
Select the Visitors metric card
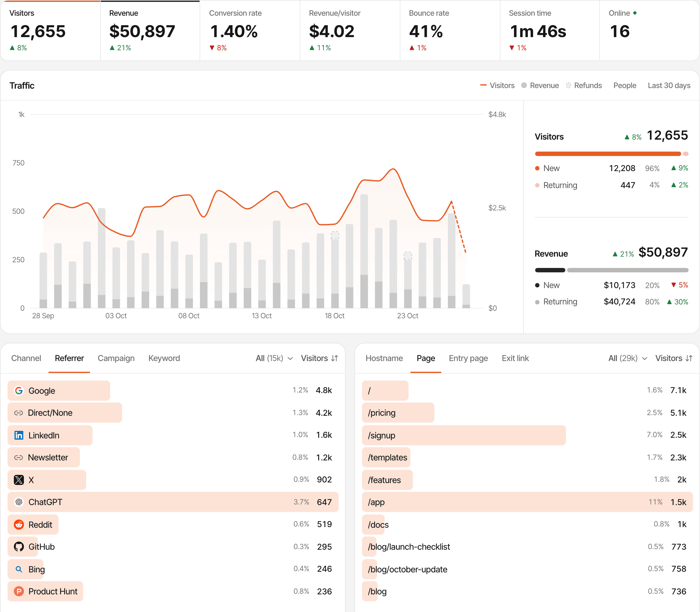point(50,31)
